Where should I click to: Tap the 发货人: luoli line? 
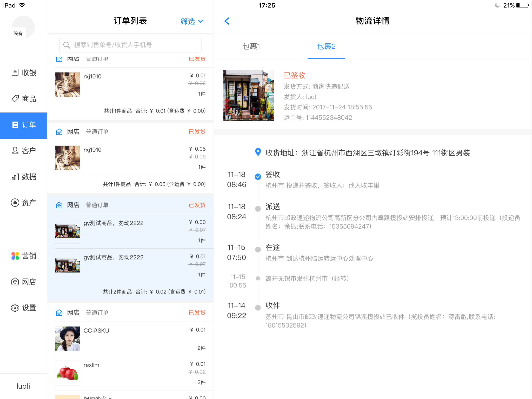(x=301, y=97)
